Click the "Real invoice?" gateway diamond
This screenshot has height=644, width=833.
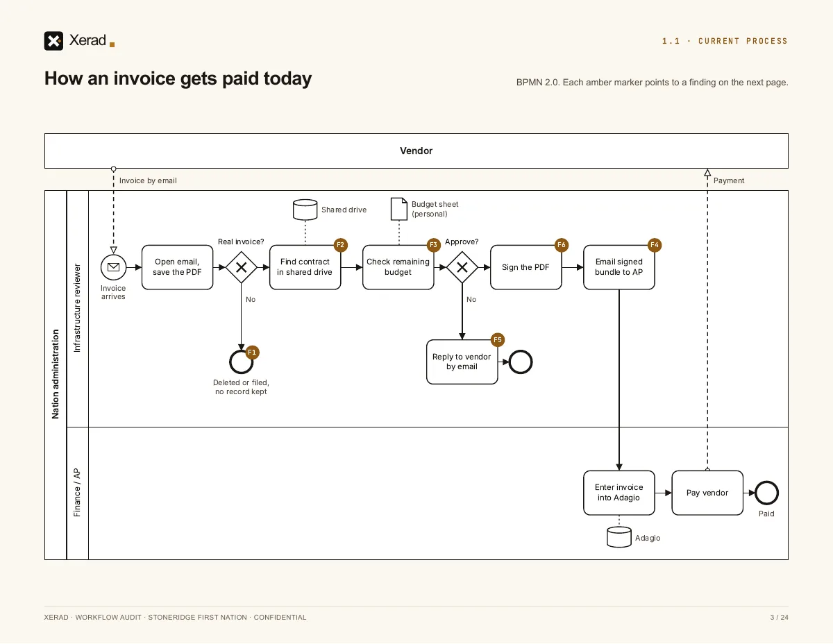click(x=241, y=267)
